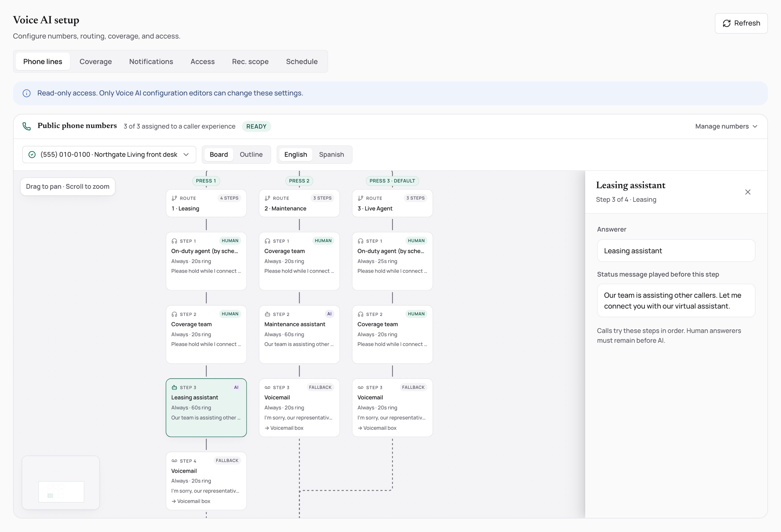Screen dimensions: 781x532
Task: Click the PRESS 1 label
Action: pos(206,181)
